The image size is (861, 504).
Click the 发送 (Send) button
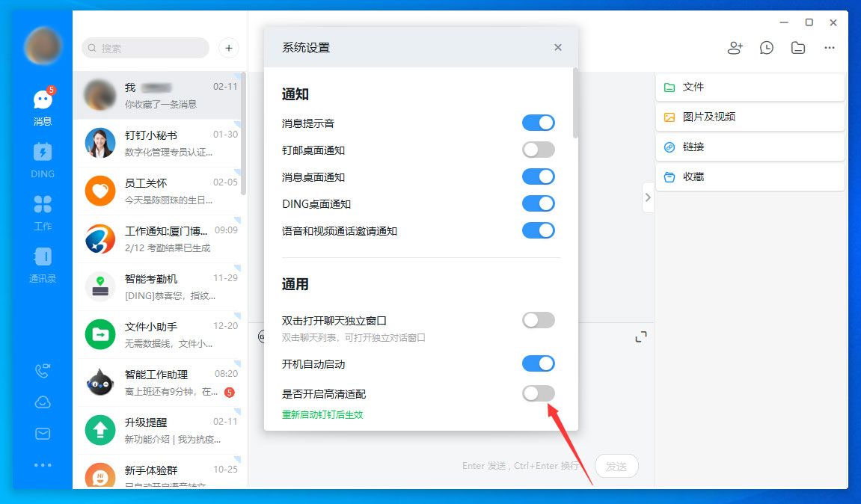(x=616, y=466)
